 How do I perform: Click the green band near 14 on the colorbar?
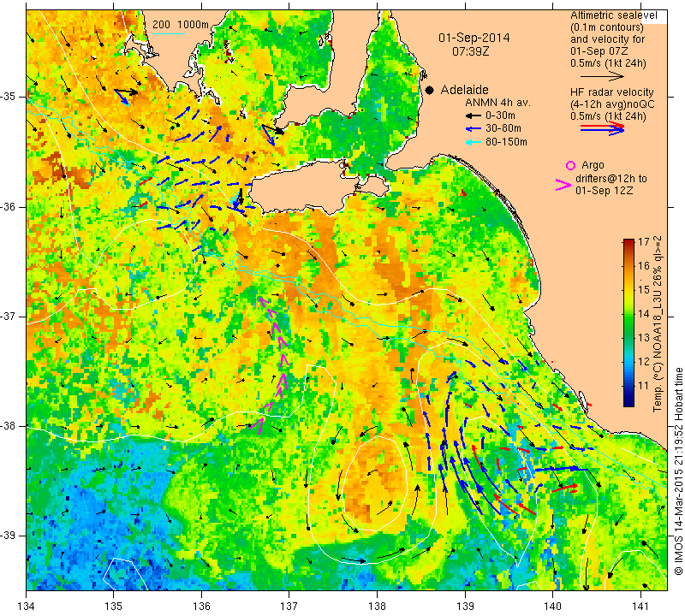click(x=628, y=314)
